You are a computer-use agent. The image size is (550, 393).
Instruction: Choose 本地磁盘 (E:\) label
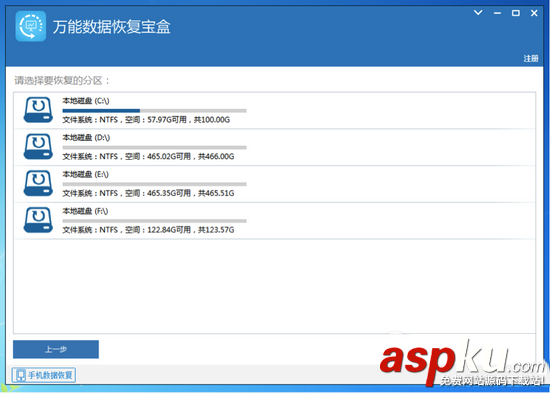86,174
